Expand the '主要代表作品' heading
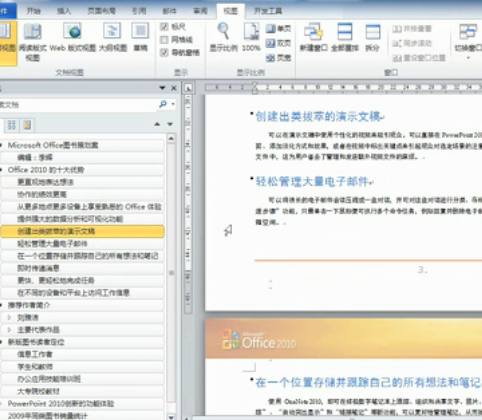This screenshot has height=420, width=482. [10, 330]
